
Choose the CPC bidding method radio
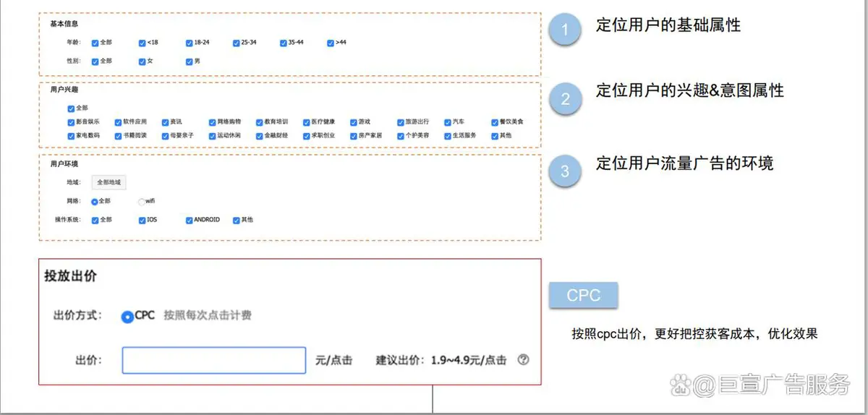pyautogui.click(x=127, y=316)
